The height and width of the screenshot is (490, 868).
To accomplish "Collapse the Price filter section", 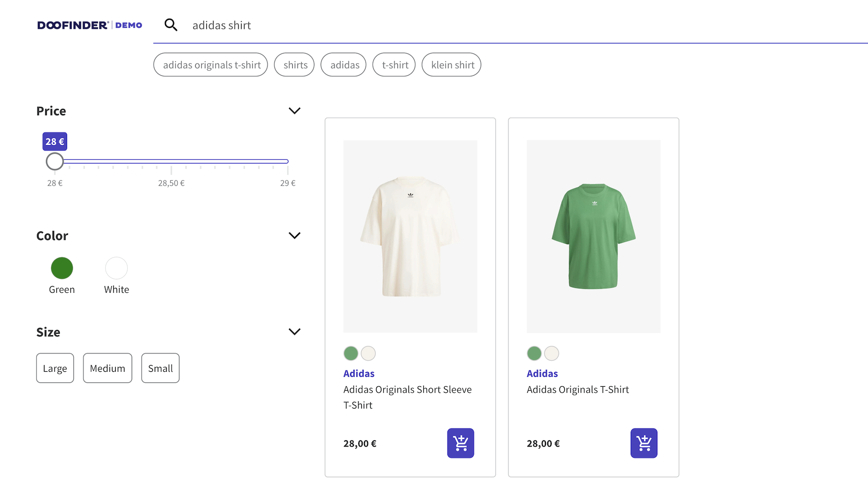I will 295,111.
